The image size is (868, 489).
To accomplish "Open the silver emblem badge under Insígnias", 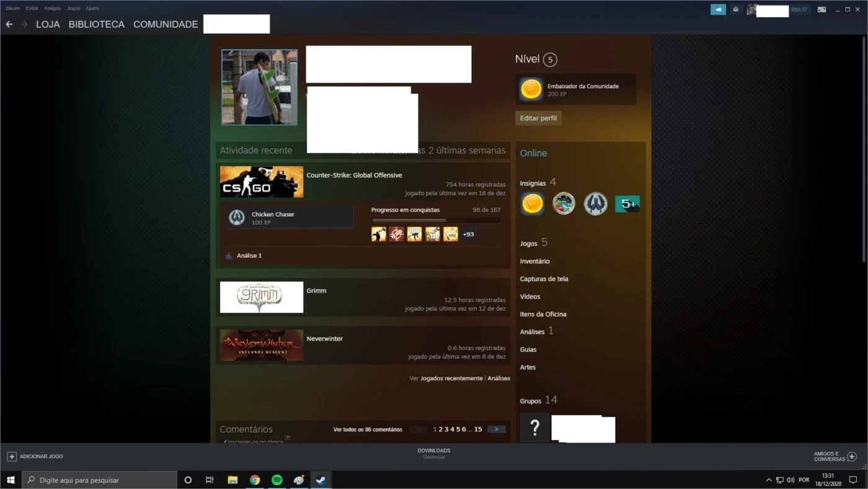I will (x=596, y=204).
